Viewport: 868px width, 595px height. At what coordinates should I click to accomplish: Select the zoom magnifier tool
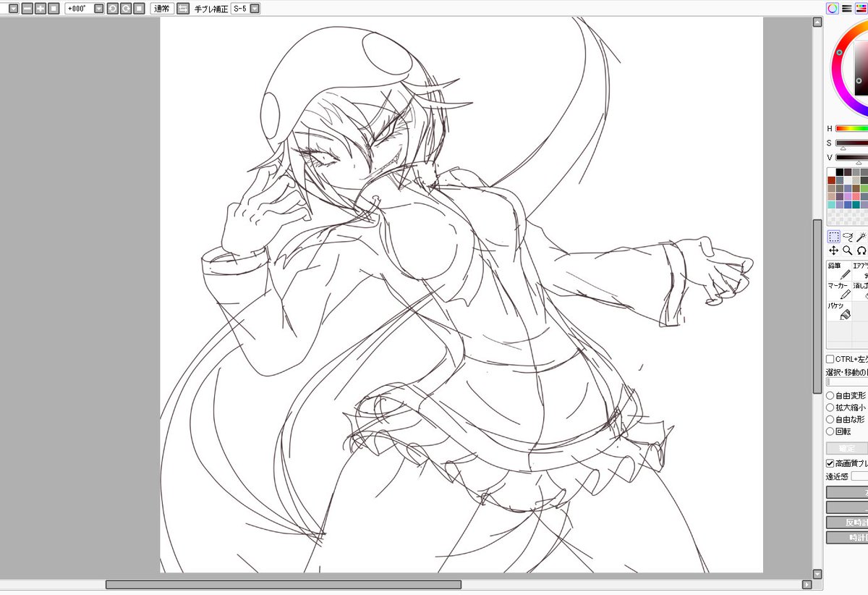coord(848,250)
